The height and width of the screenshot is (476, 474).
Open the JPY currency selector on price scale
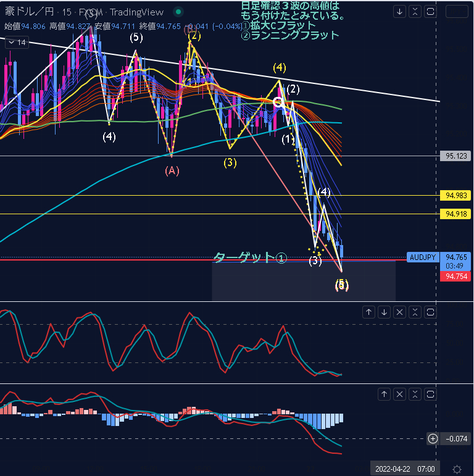click(457, 11)
